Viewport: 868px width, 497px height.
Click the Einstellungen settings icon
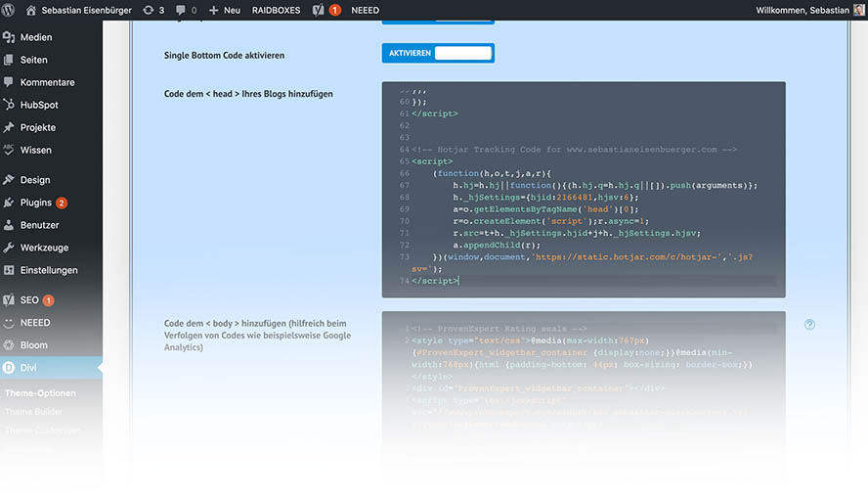coord(8,270)
